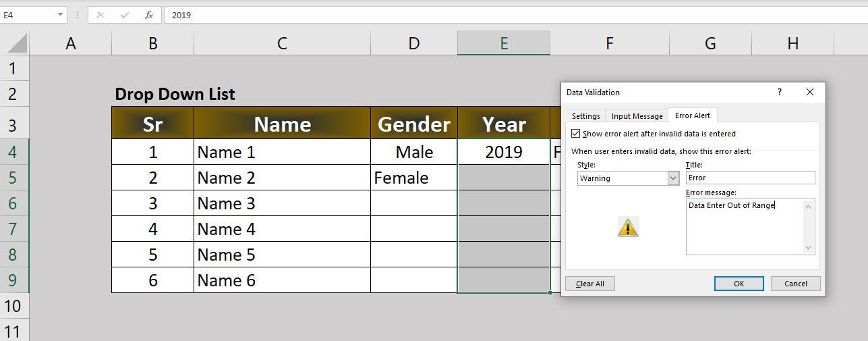Click Sr cell with number 3
Viewport: 868px width, 341px height.
pos(153,203)
